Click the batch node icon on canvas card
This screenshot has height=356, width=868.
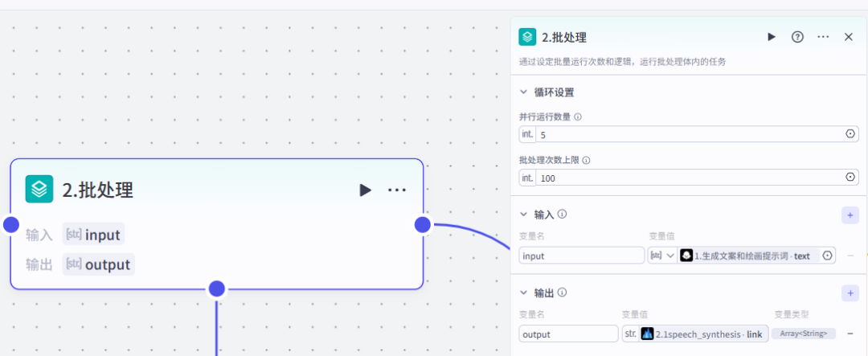click(x=39, y=190)
